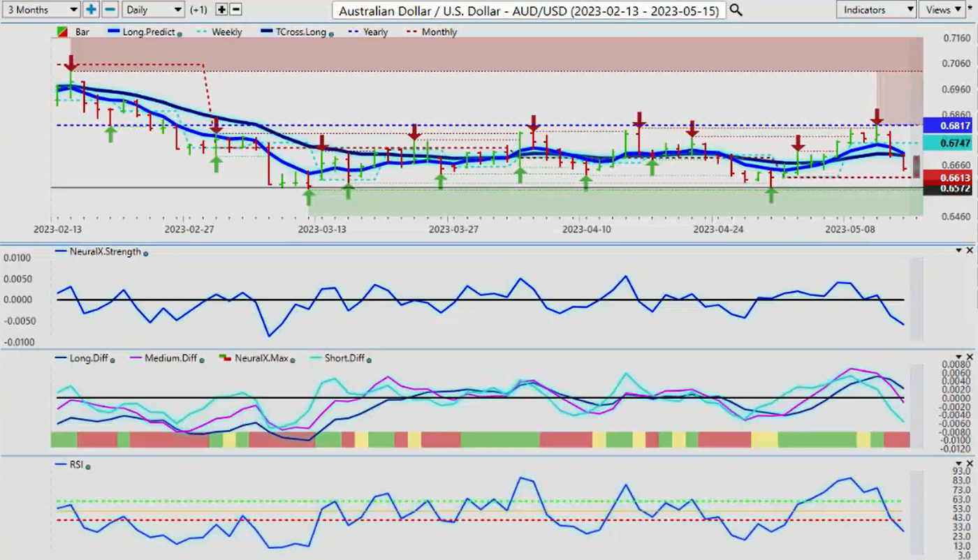This screenshot has width=978, height=560.
Task: Click the blue minus zoom-out button
Action: click(110, 10)
